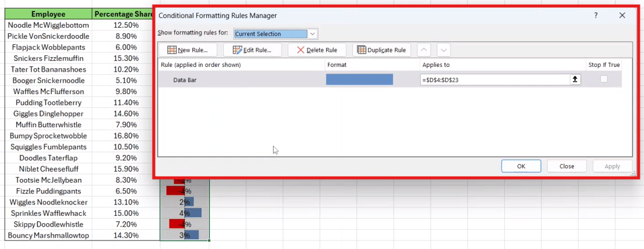The height and width of the screenshot is (249, 644).
Task: Select cell Fizzle Puddingpants
Action: (x=48, y=192)
